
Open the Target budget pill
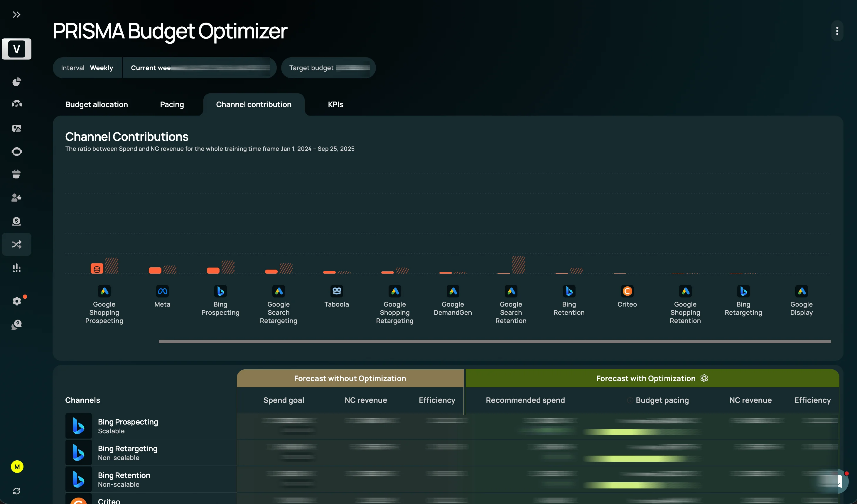(x=328, y=68)
